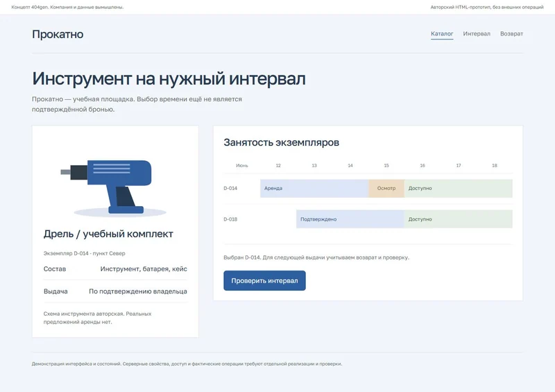
Task: Click the value По подтверждению владельца
Action: [x=138, y=291]
